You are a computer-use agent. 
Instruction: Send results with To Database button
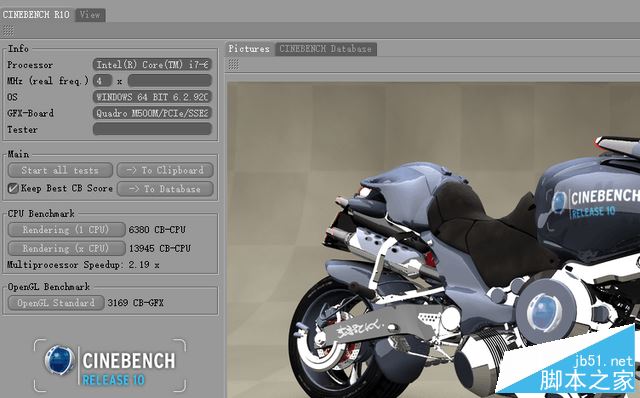(x=165, y=189)
